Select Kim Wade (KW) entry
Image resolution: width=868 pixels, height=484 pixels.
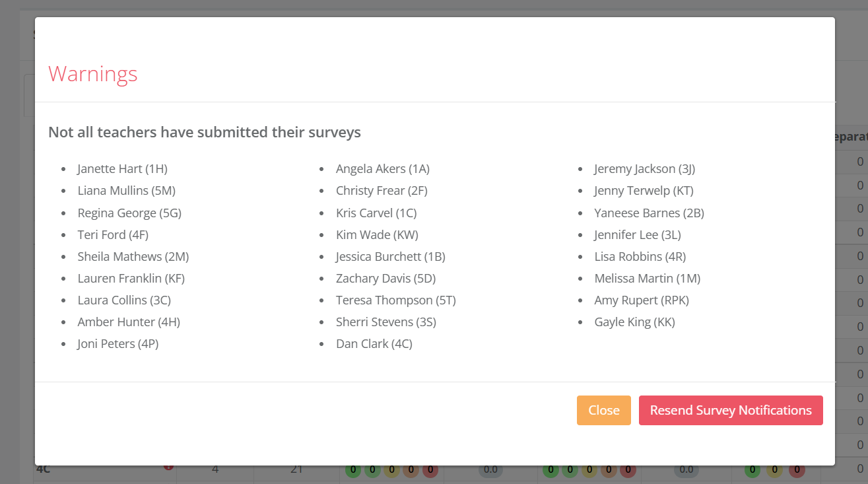(377, 234)
